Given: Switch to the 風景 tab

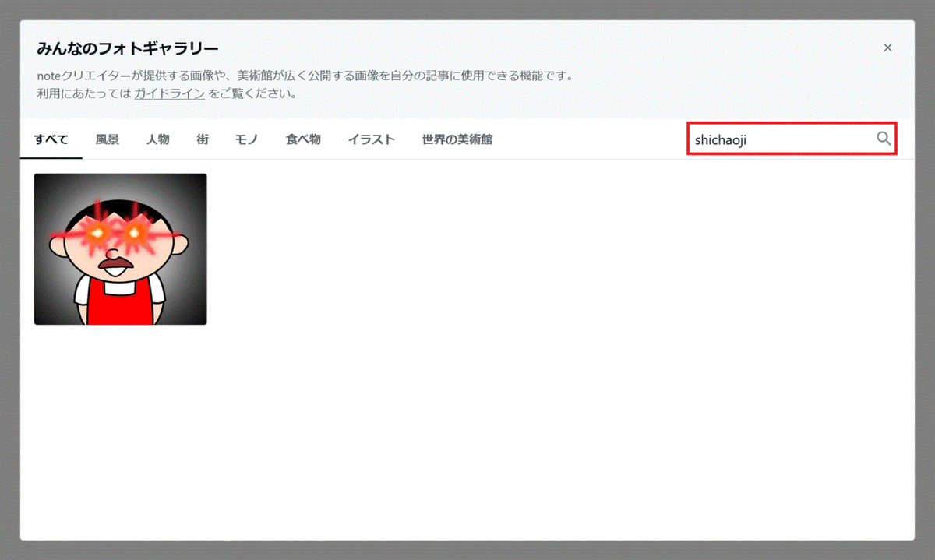Looking at the screenshot, I should 108,139.
